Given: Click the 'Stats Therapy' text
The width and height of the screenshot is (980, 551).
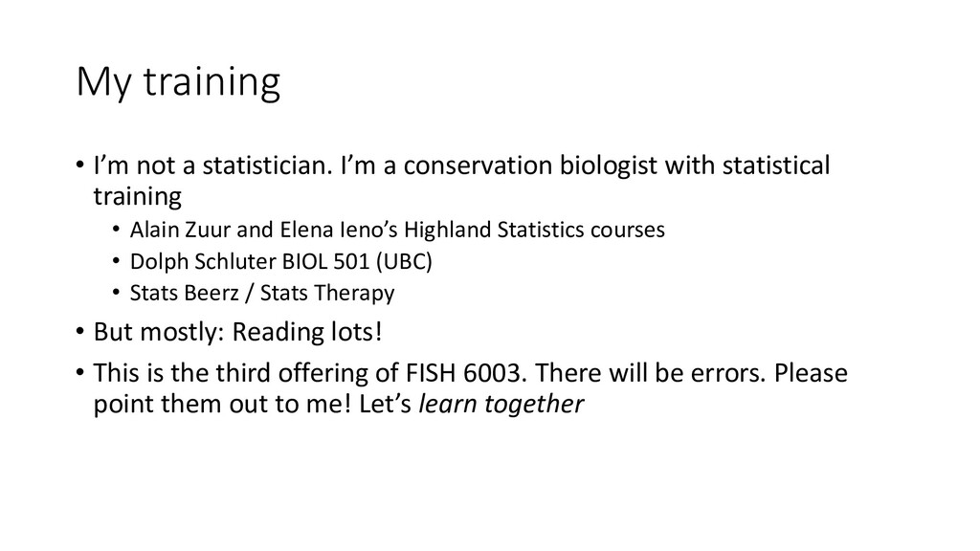Looking at the screenshot, I should [x=327, y=293].
